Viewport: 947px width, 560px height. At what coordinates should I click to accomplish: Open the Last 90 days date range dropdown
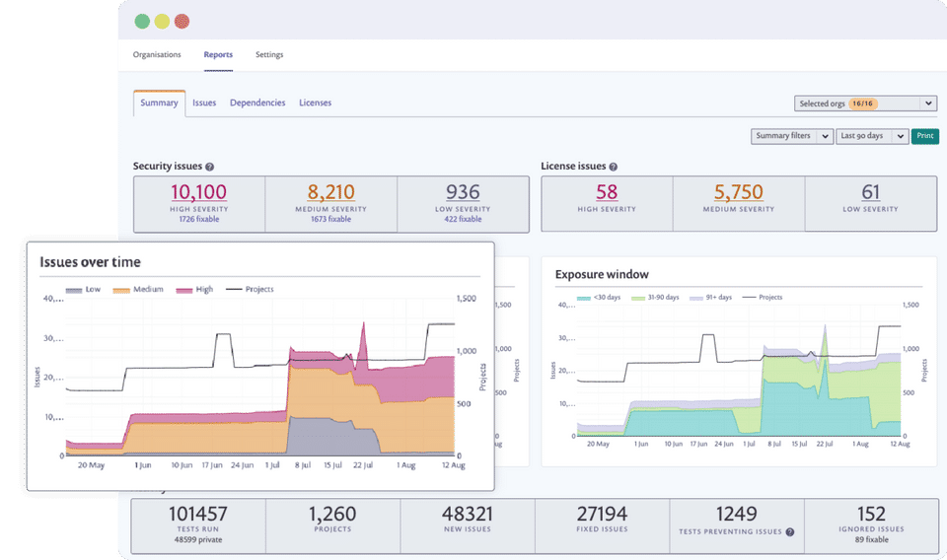pos(871,136)
